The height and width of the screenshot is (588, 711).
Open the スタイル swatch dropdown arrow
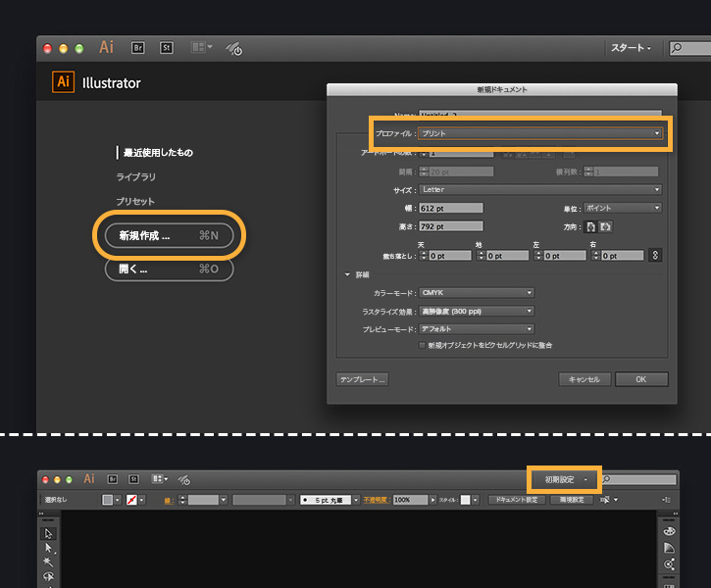476,500
